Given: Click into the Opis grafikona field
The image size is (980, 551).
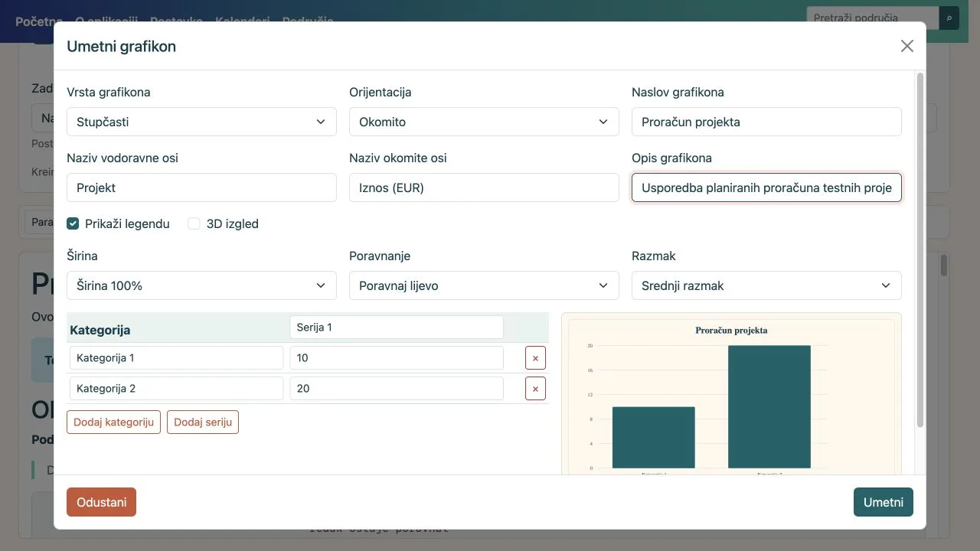Looking at the screenshot, I should coord(766,187).
